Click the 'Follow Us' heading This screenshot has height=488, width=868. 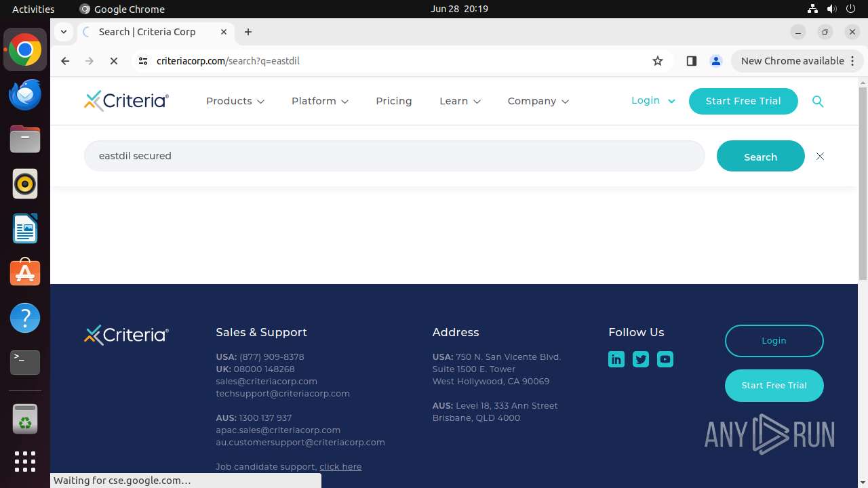pyautogui.click(x=636, y=332)
